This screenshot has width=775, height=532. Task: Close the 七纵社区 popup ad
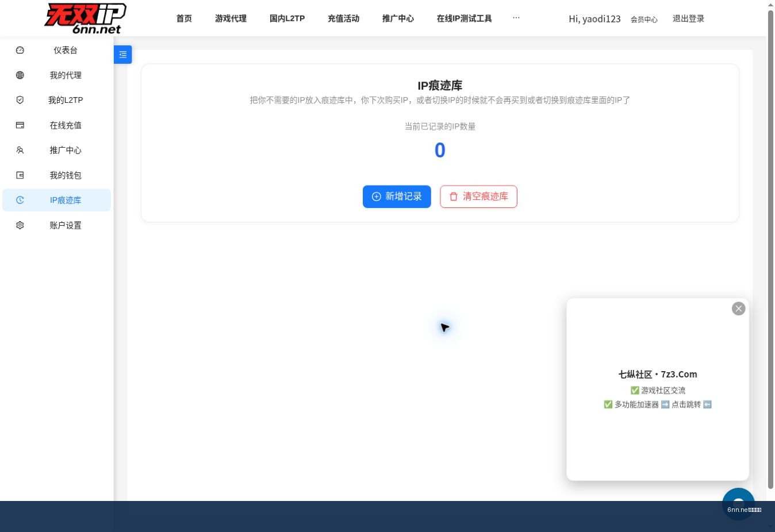(739, 309)
